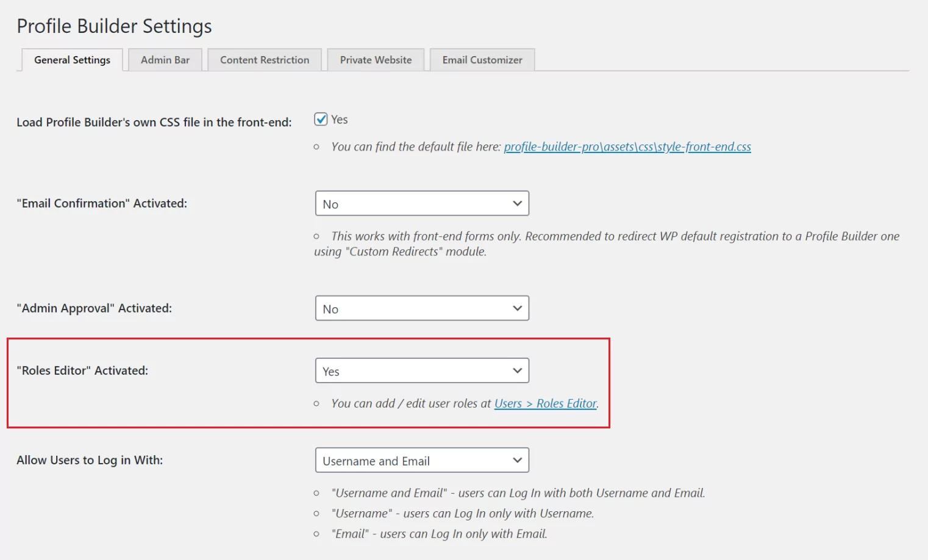
Task: Click the both Username and Email hint
Action: tap(518, 493)
